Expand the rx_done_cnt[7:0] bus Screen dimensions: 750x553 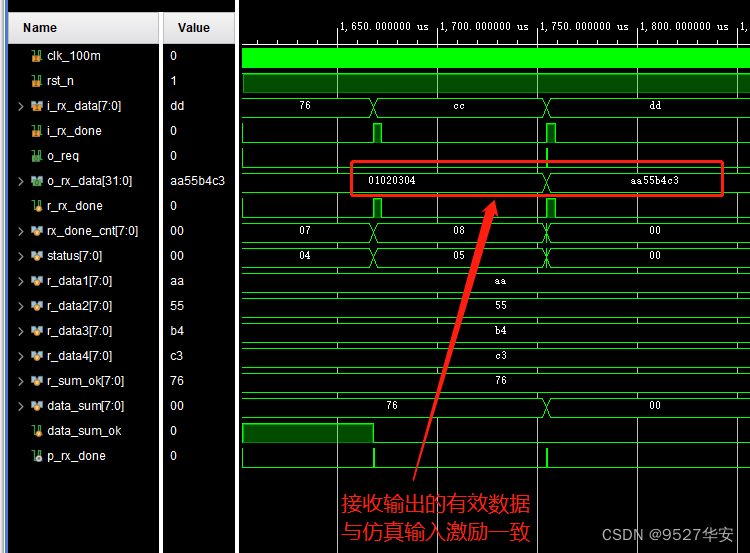21,231
